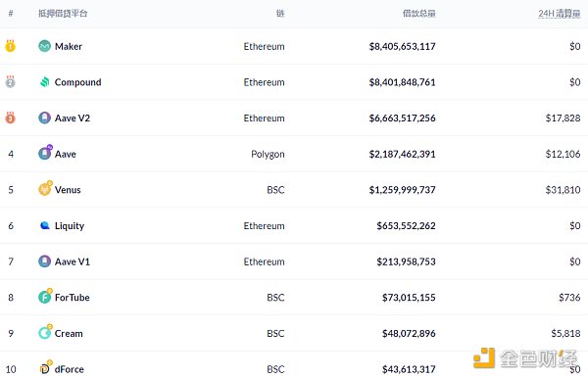This screenshot has height=379, width=588.
Task: Click the Maker platform logo icon
Action: [x=45, y=46]
